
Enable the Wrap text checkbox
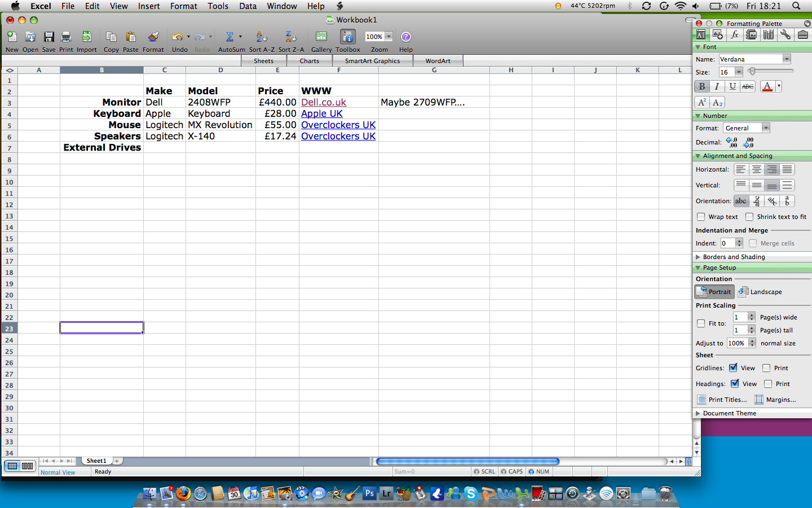coord(701,217)
